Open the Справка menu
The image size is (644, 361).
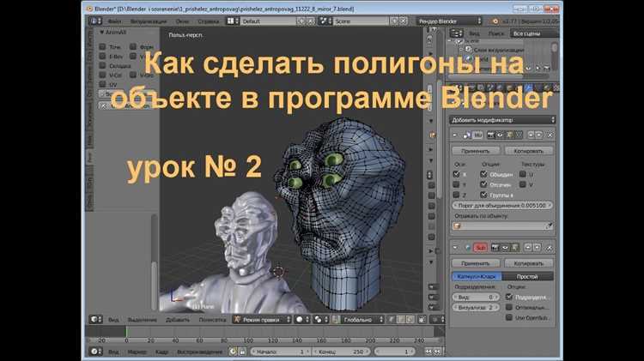click(x=209, y=21)
